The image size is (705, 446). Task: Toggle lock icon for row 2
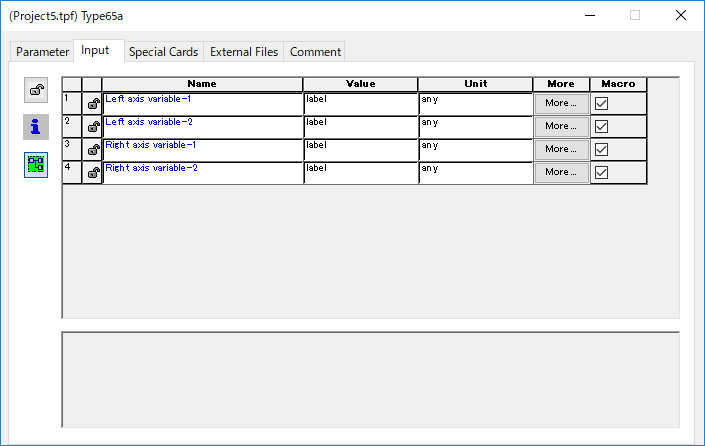pyautogui.click(x=92, y=126)
